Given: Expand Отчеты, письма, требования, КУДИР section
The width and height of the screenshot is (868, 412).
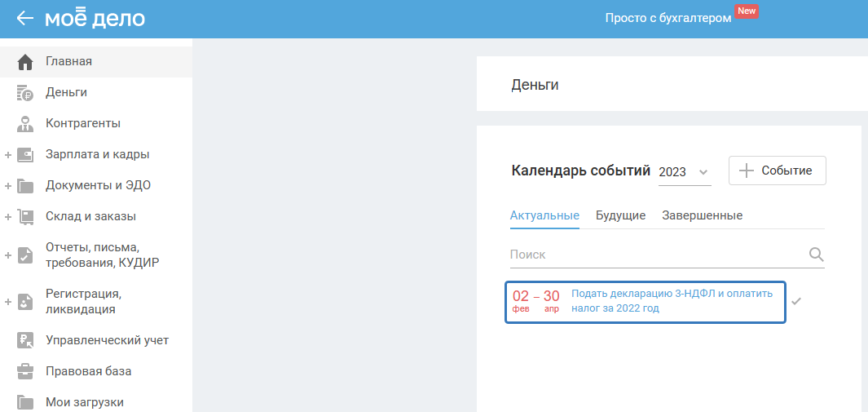Looking at the screenshot, I should point(8,255).
